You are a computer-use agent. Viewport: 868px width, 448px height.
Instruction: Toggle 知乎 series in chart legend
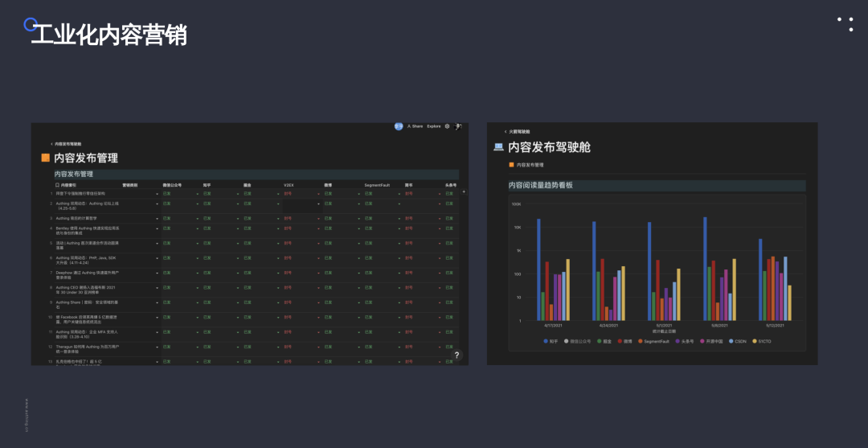552,341
